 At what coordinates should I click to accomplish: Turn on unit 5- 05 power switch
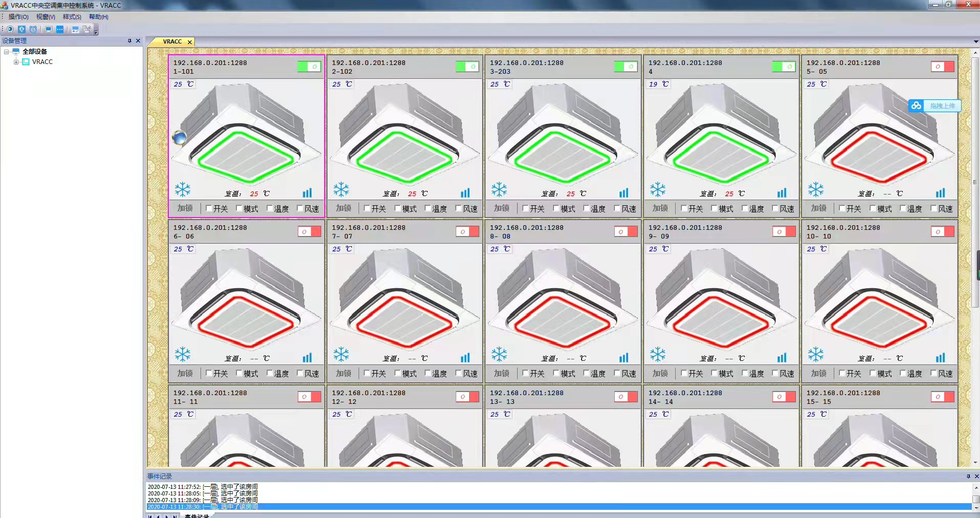point(943,67)
